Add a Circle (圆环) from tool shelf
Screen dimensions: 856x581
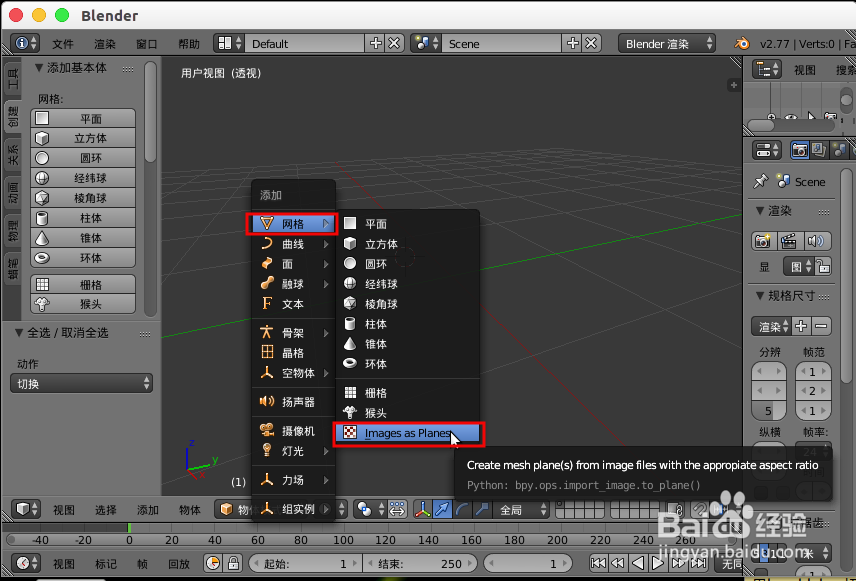click(x=83, y=158)
